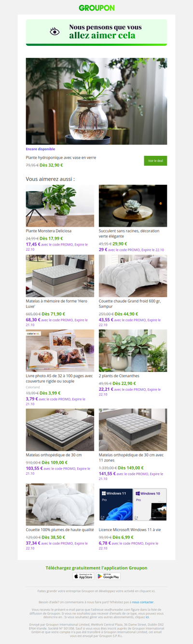Click 'Téléchargez gratuitement l'application Groupon' heading
This screenshot has height=644, width=193.
(96, 568)
